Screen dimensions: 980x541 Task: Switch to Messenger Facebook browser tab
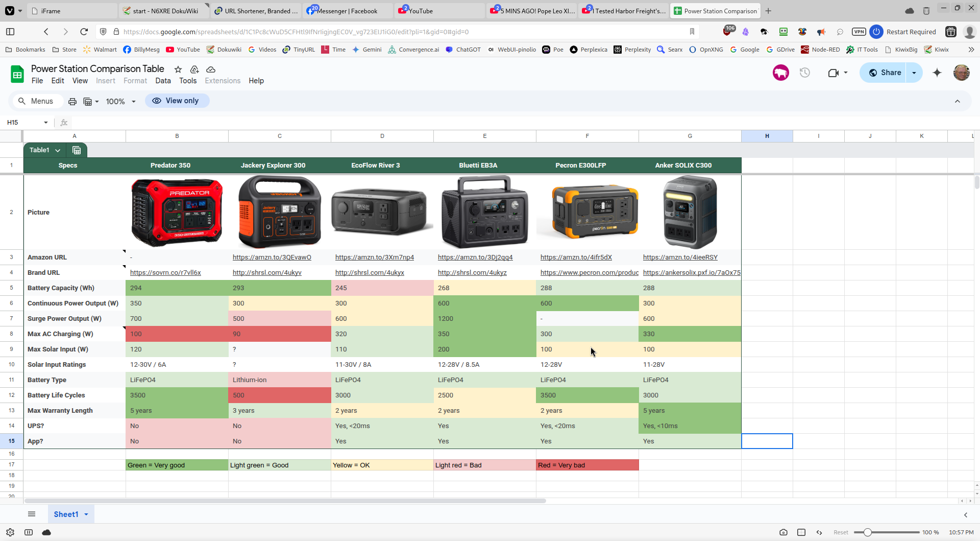(348, 11)
